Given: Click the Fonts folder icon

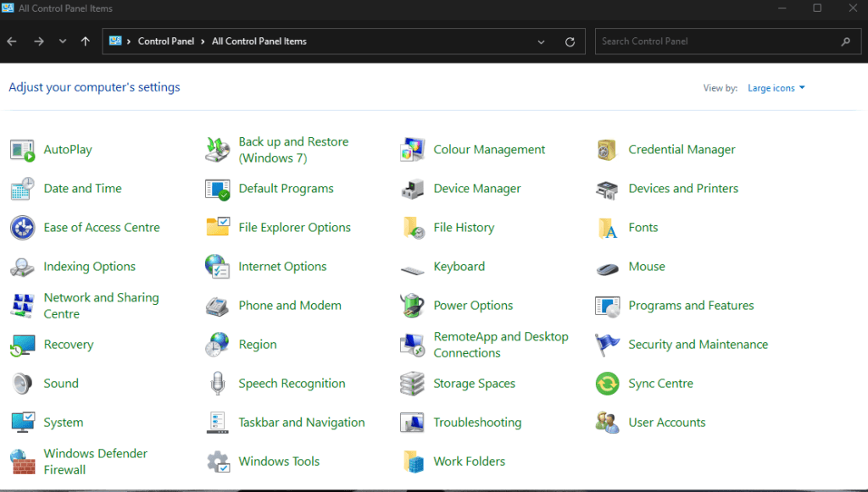Looking at the screenshot, I should click(x=607, y=228).
